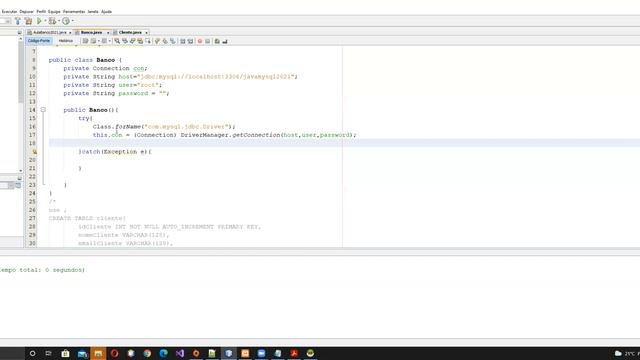The width and height of the screenshot is (640, 360).
Task: Toggle Highlight Search in the editor toolbar
Action: [x=140, y=41]
